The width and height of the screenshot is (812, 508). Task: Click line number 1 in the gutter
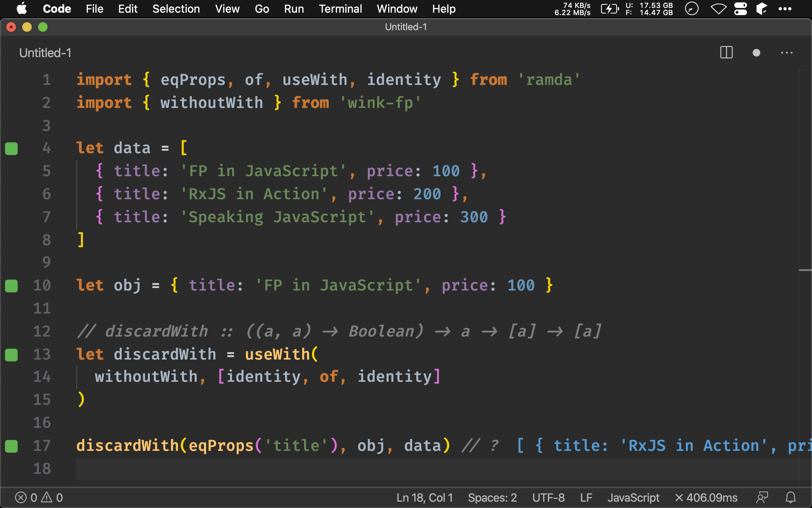(46, 80)
